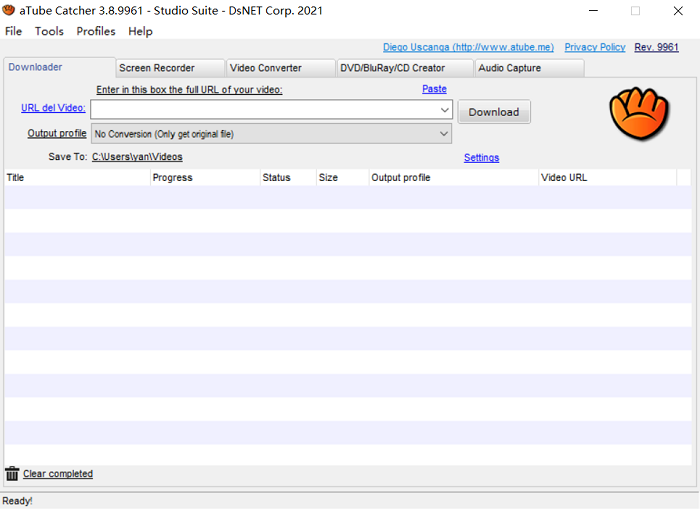Minimize the aTube Catcher window
This screenshot has width=700, height=509.
(593, 11)
